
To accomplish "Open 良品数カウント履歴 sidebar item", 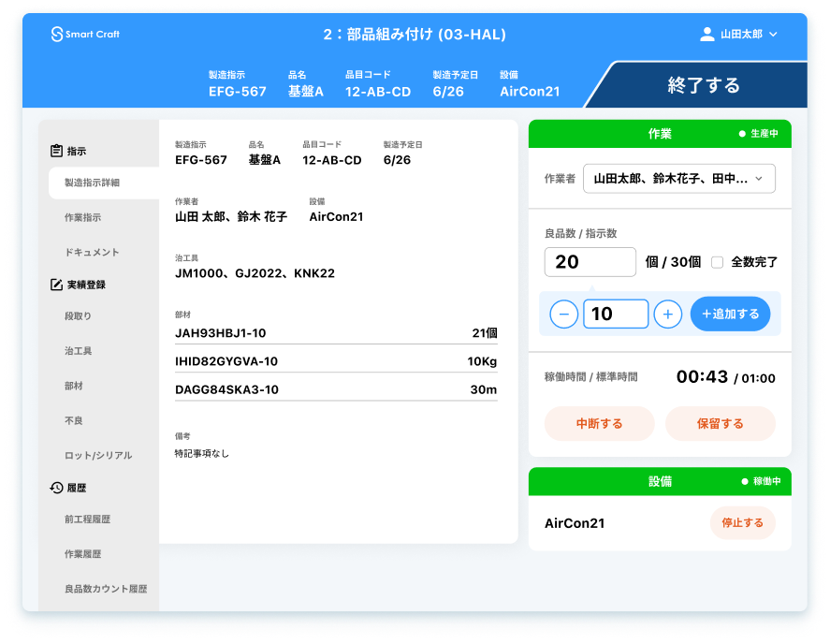I will pyautogui.click(x=106, y=589).
